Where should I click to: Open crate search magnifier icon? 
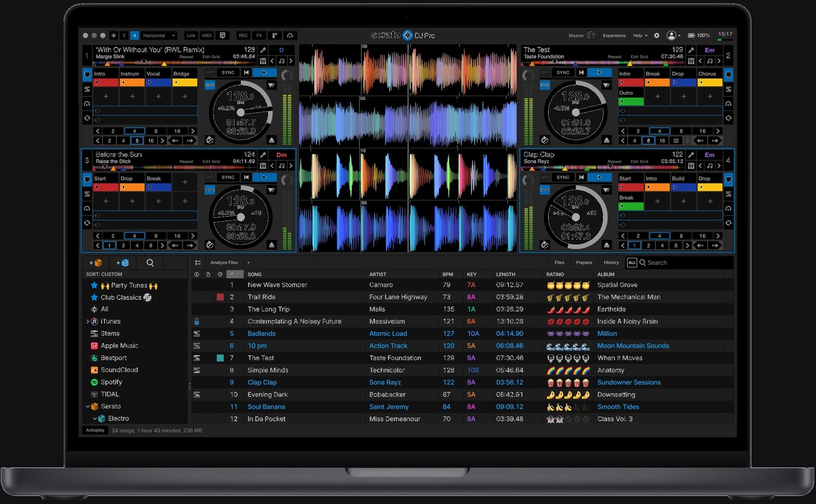(150, 263)
